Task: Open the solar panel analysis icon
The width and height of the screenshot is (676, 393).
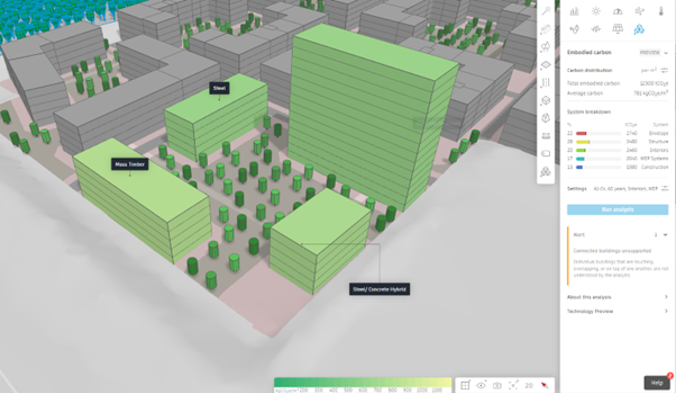Action: tap(617, 29)
